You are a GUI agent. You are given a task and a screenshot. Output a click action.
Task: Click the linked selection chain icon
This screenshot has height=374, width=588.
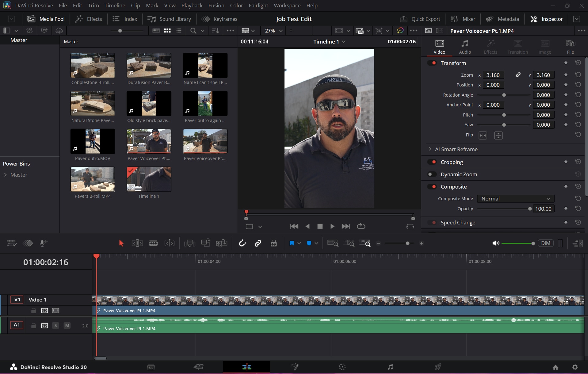point(258,243)
